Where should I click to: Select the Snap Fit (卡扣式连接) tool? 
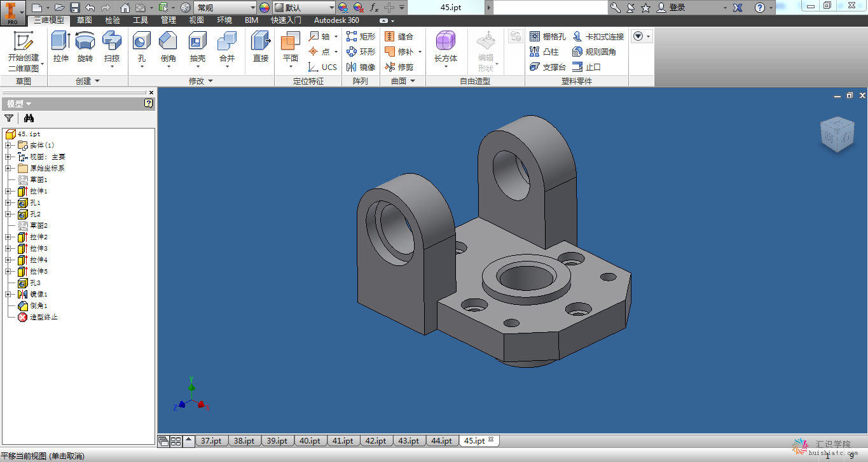pos(598,36)
